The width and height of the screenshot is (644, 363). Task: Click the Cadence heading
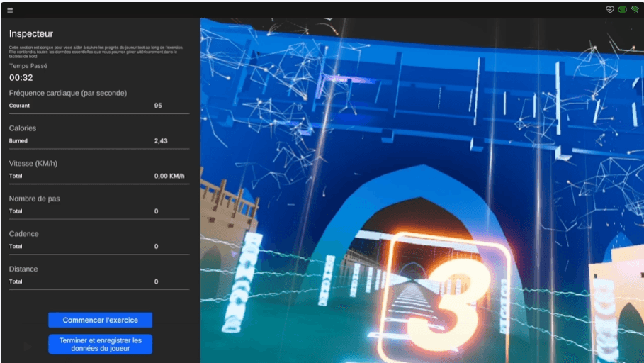tap(24, 234)
